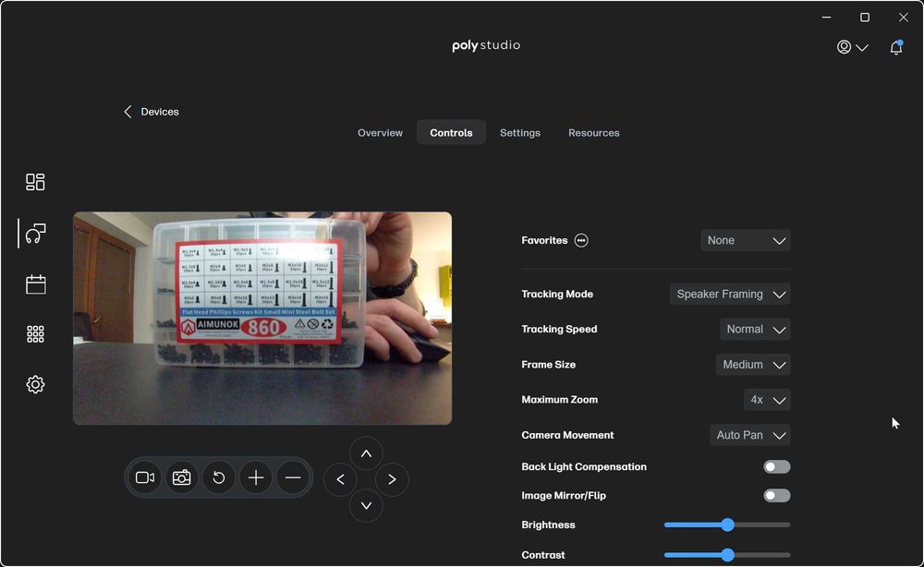Click the poly studio logo
Viewport: 924px width, 567px height.
tap(486, 45)
